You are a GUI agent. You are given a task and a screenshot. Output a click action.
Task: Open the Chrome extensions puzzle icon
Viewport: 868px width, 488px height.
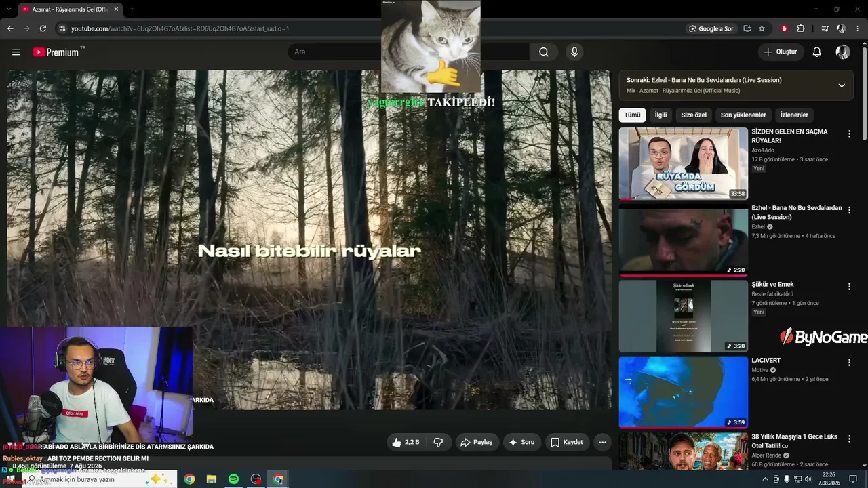coord(801,28)
